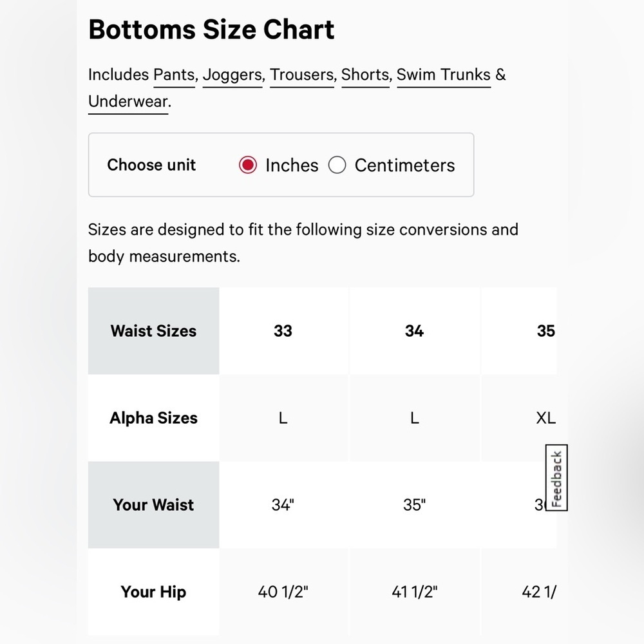Screen dimensions: 644x644
Task: Open the Joggers link
Action: coord(232,75)
